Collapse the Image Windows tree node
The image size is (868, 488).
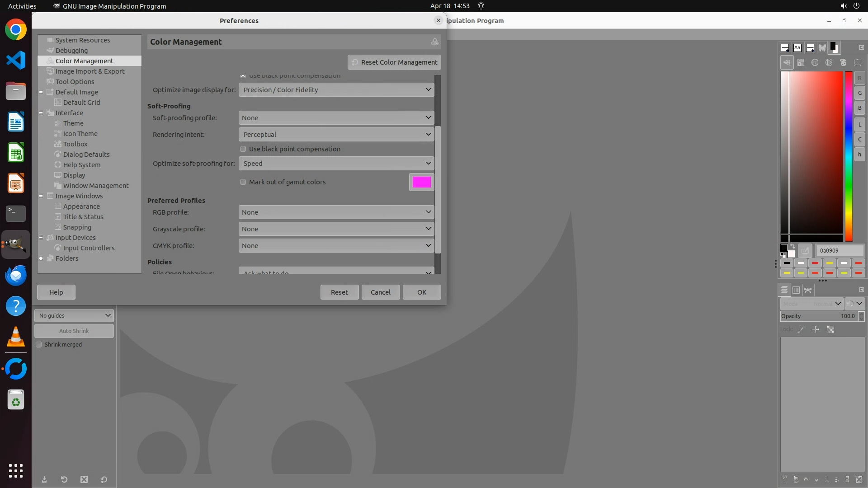(41, 196)
